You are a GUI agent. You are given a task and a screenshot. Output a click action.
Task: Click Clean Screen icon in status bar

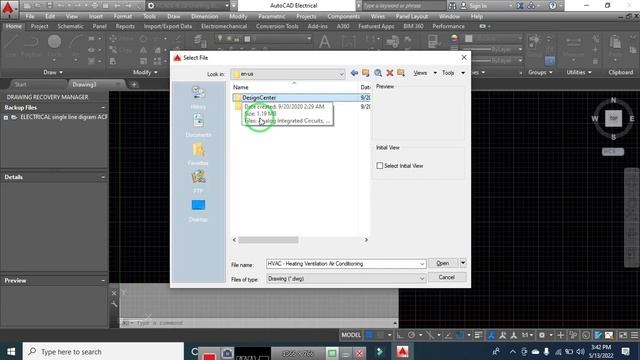tap(623, 335)
